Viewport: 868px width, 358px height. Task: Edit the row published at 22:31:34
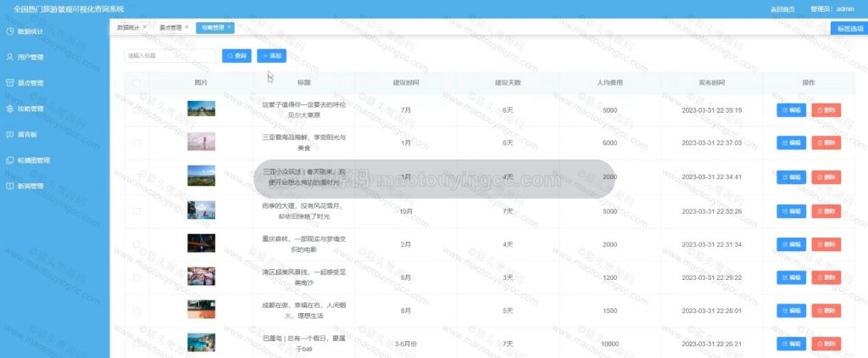(791, 244)
